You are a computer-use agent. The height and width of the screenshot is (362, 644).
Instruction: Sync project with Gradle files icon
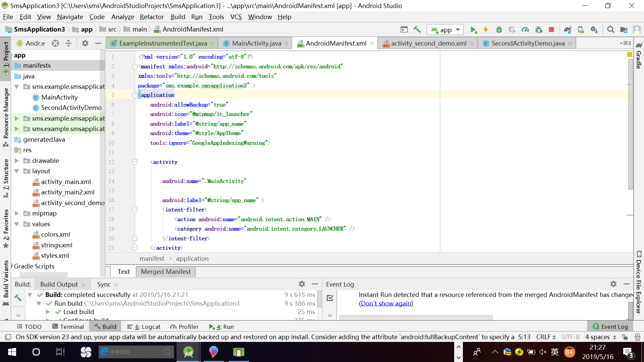[x=568, y=30]
